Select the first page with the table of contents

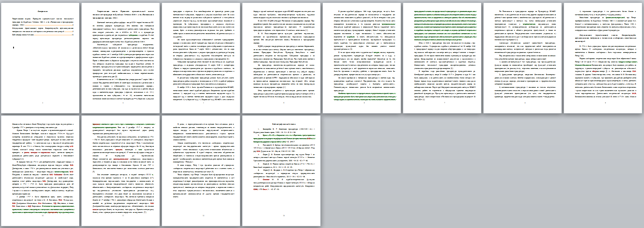click(40, 58)
